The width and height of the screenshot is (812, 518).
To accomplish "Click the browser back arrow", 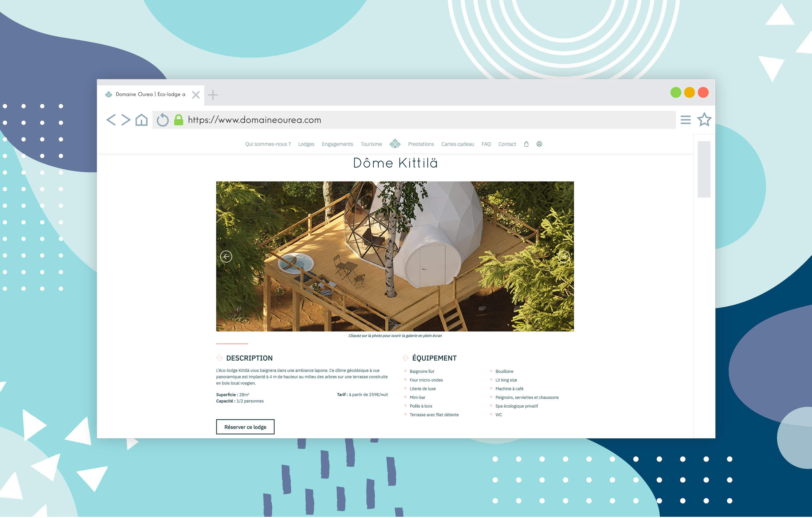I will point(111,120).
